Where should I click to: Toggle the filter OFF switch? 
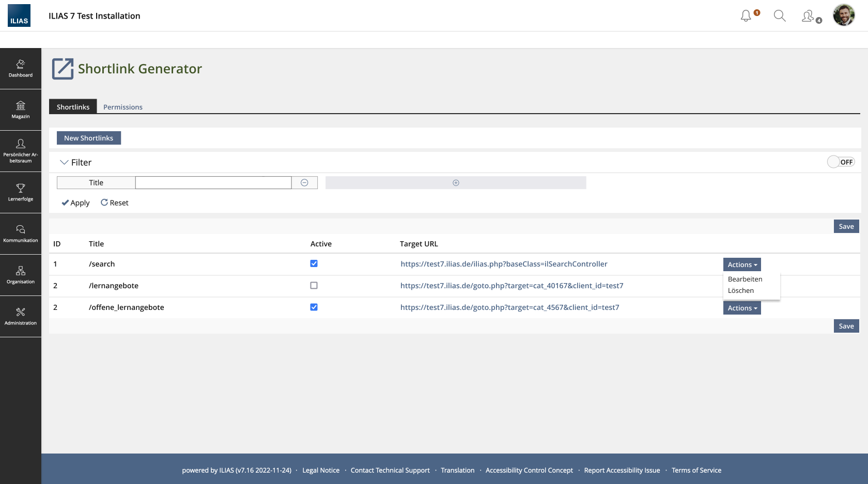[841, 162]
